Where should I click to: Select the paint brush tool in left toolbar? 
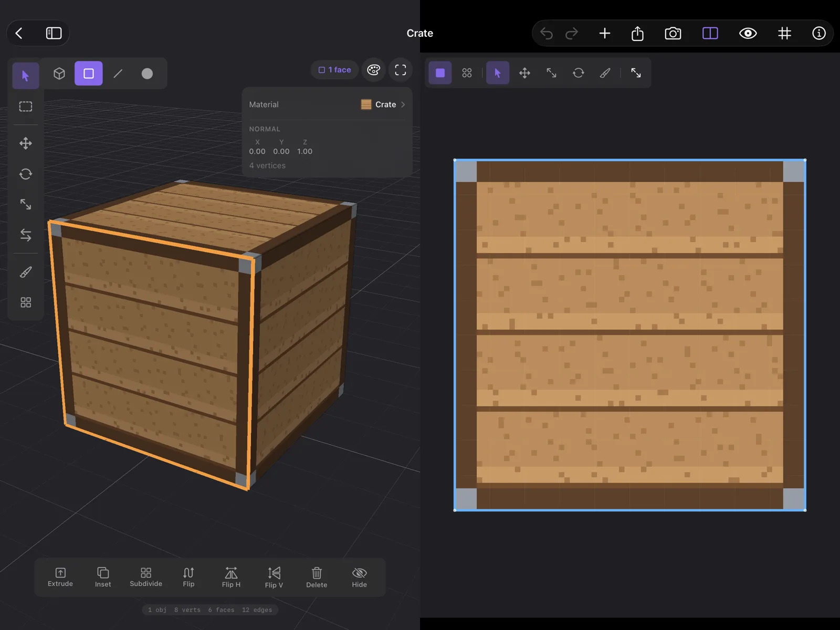tap(26, 272)
